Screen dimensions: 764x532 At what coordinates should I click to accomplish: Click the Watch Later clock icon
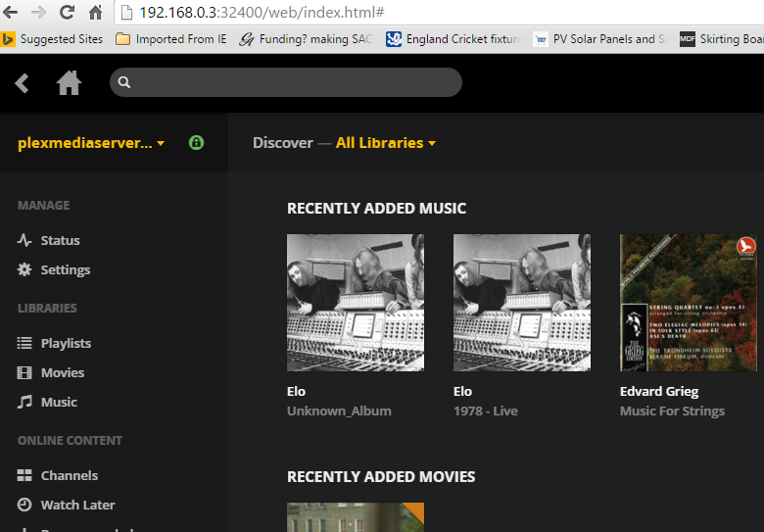tap(24, 505)
